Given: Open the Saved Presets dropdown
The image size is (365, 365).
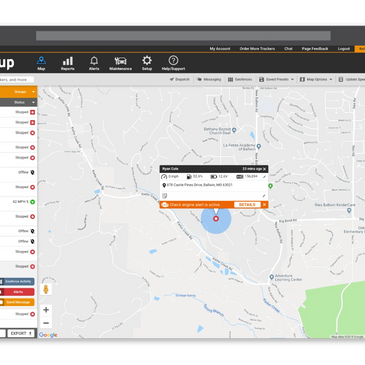Looking at the screenshot, I should click(276, 79).
